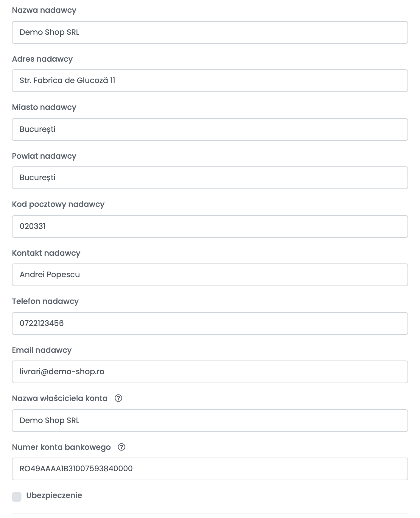The width and height of the screenshot is (420, 518).
Task: Focus the Nazwa nadawcy input field
Action: tap(210, 32)
